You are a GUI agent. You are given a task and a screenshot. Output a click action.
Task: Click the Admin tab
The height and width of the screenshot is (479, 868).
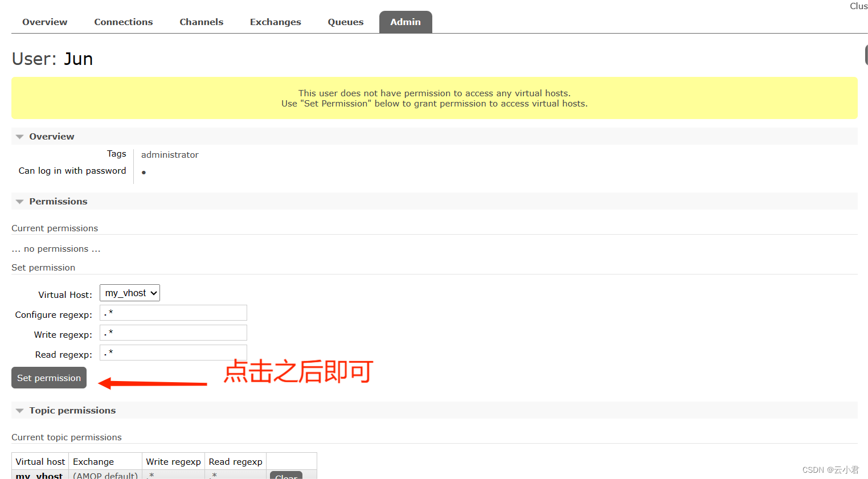406,22
